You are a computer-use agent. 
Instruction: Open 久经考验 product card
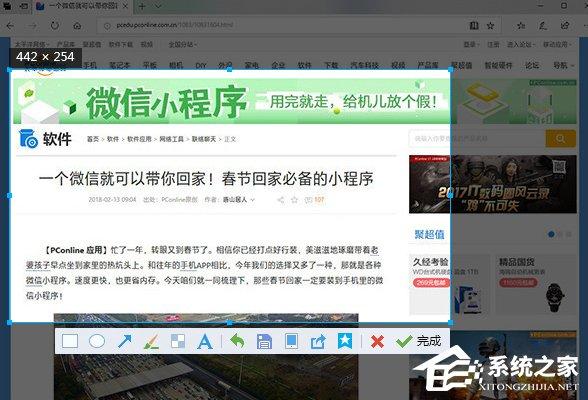click(450, 284)
